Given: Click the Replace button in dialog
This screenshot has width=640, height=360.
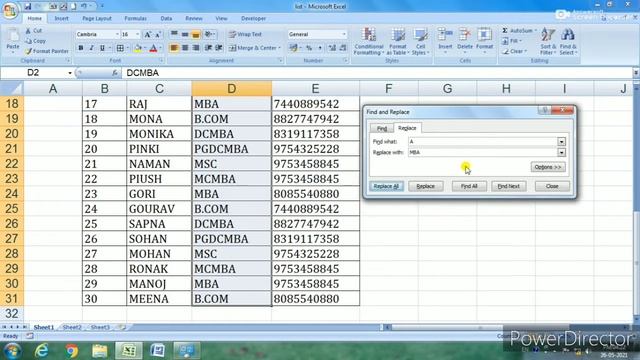Looking at the screenshot, I should point(425,186).
